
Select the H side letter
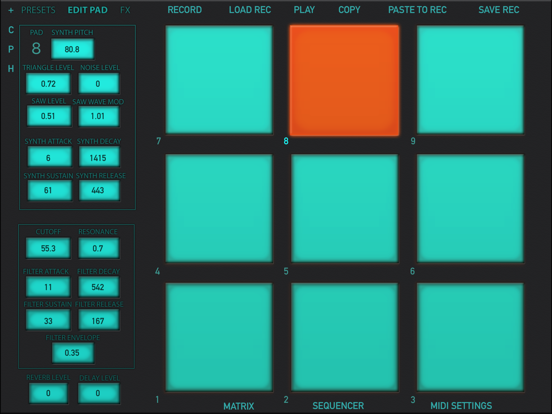(11, 69)
